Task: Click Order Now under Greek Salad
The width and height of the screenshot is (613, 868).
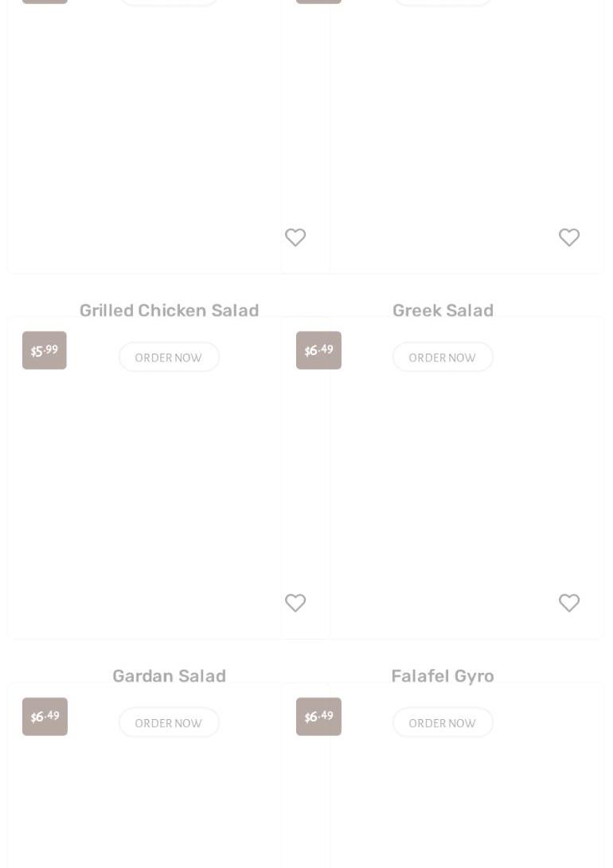Action: (443, 357)
